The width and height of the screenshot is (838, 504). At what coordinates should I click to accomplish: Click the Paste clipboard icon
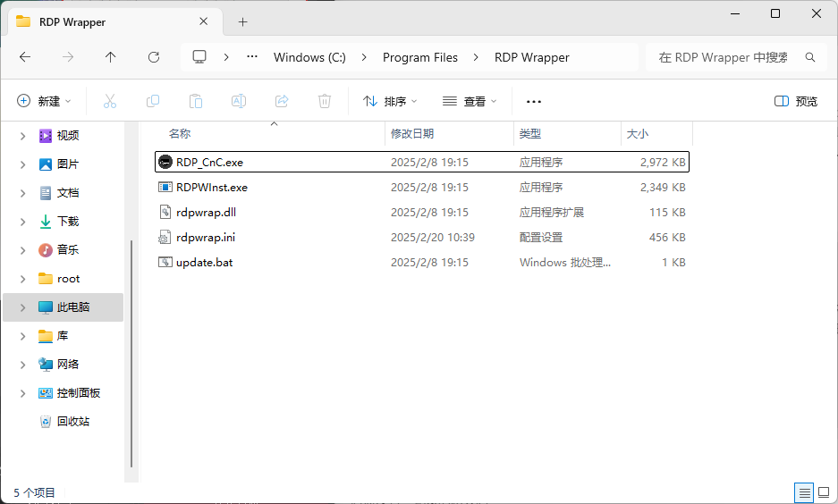tap(196, 101)
